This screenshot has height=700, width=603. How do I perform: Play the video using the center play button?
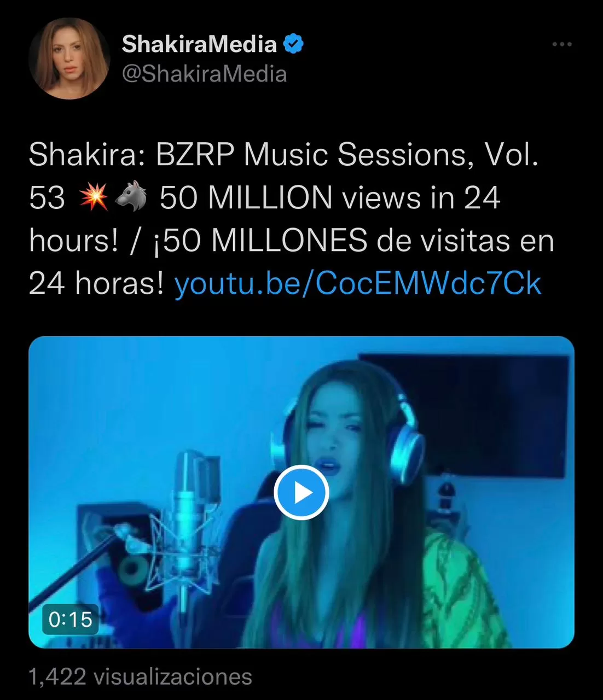[301, 493]
